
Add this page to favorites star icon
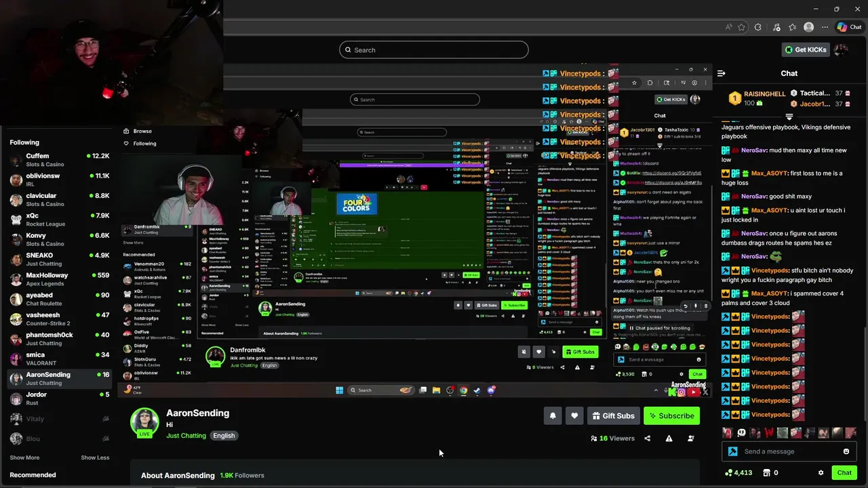pos(741,27)
